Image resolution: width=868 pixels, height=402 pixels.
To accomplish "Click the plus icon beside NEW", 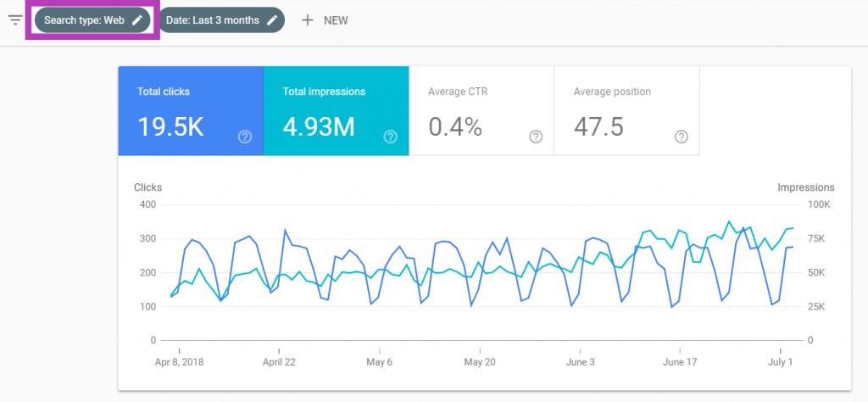I will (308, 20).
